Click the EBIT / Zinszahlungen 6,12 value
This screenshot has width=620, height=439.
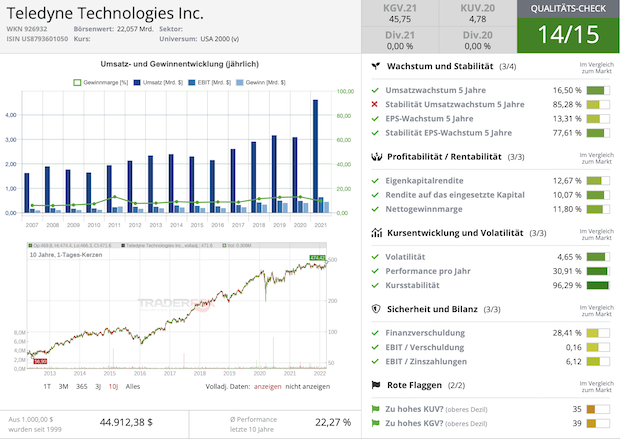574,361
